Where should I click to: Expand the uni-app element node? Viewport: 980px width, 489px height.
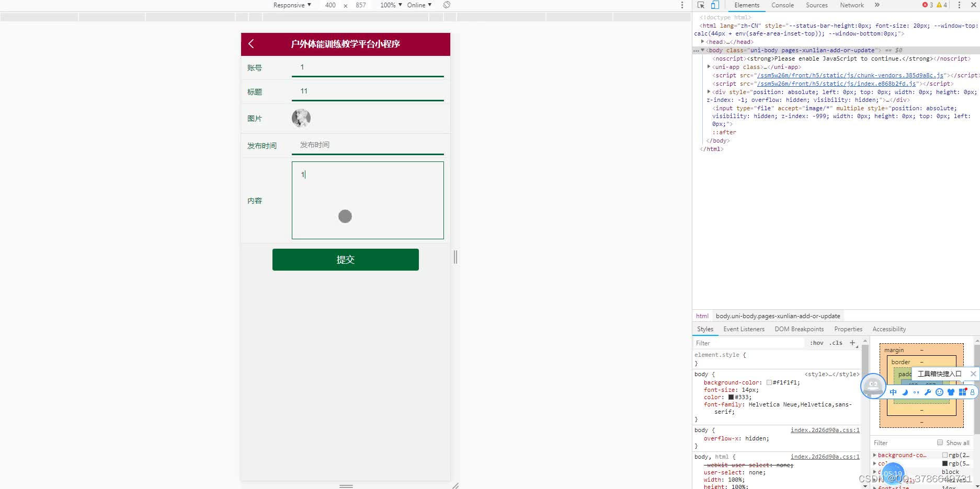(x=709, y=67)
